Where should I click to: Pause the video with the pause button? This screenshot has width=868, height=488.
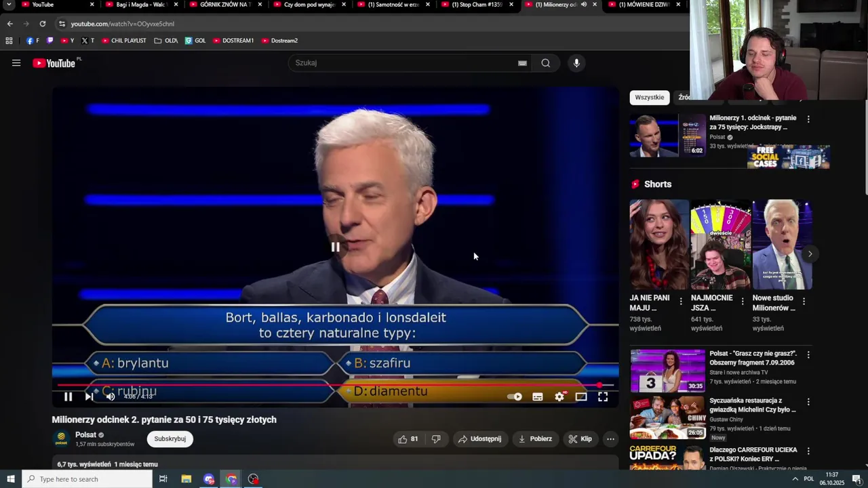[68, 396]
